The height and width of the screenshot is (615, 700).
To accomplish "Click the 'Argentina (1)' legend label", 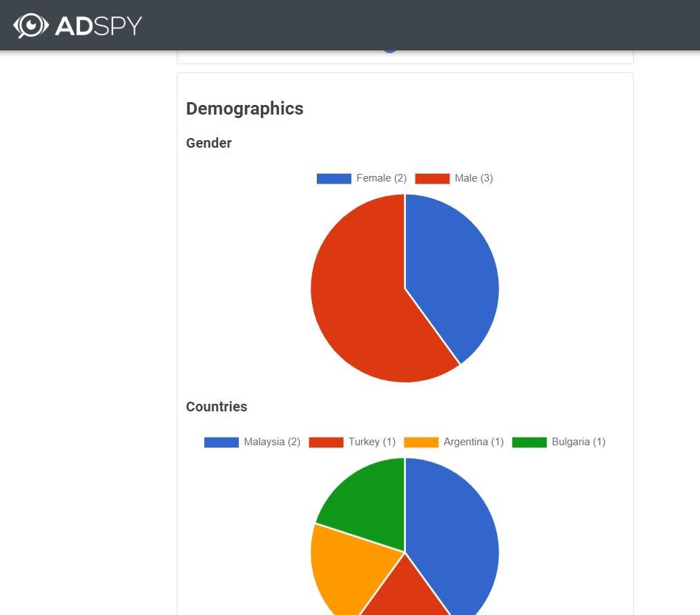I will tap(473, 442).
